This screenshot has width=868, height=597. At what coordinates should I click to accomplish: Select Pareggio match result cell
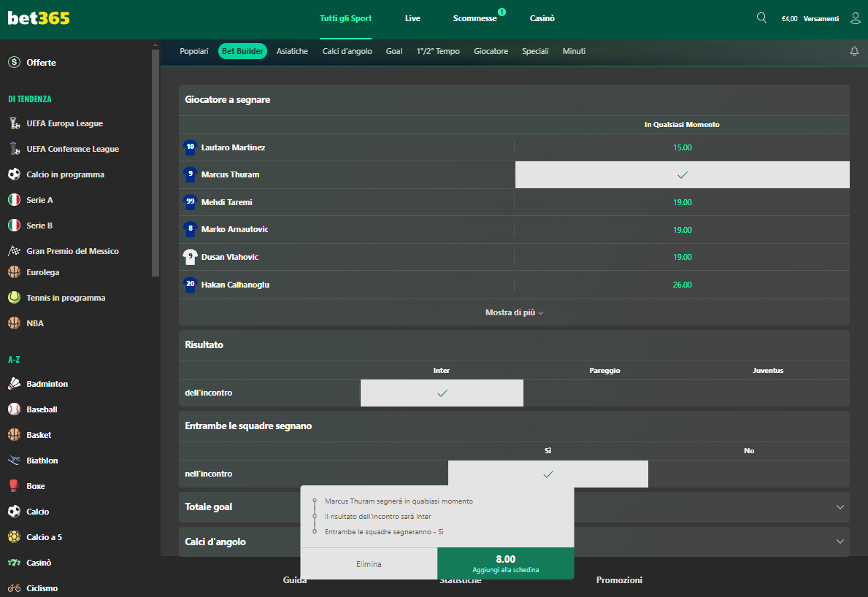tap(604, 393)
